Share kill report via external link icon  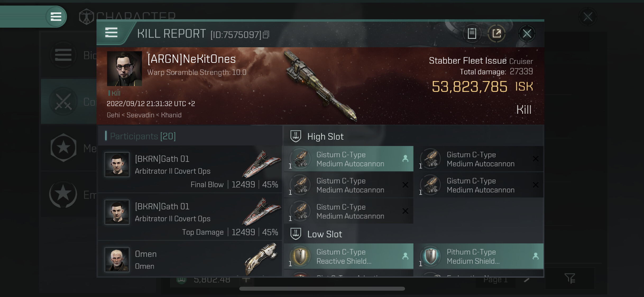496,34
